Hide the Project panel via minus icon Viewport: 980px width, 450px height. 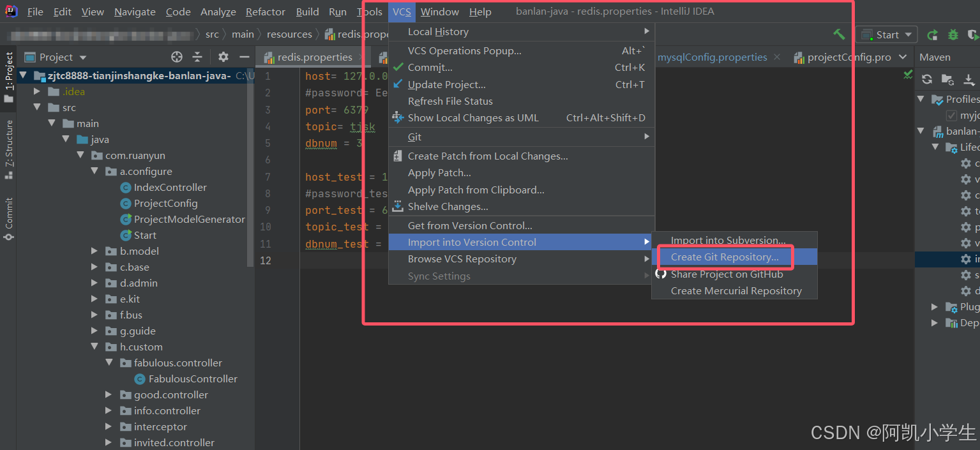(x=244, y=57)
